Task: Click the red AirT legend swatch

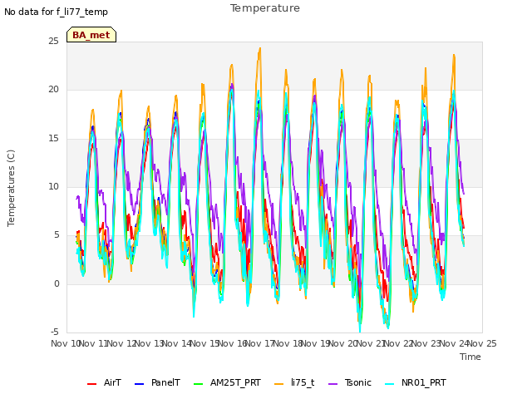Action: (92, 384)
